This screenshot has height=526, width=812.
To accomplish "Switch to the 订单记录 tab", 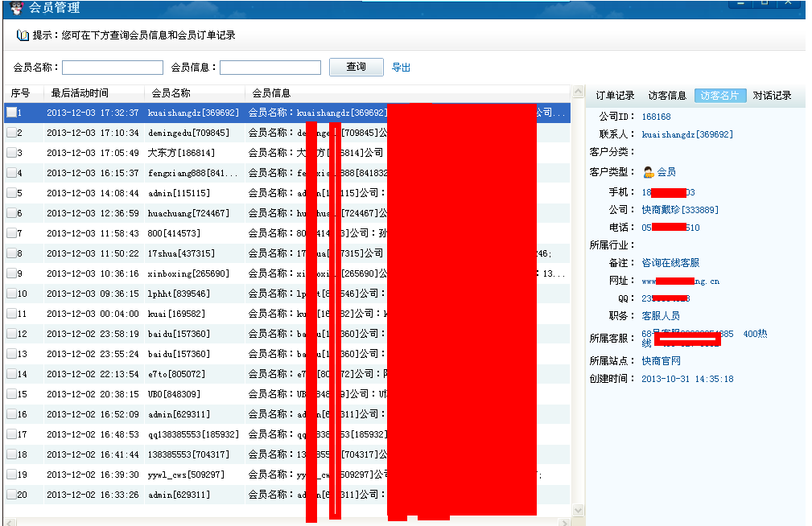I will pyautogui.click(x=615, y=96).
